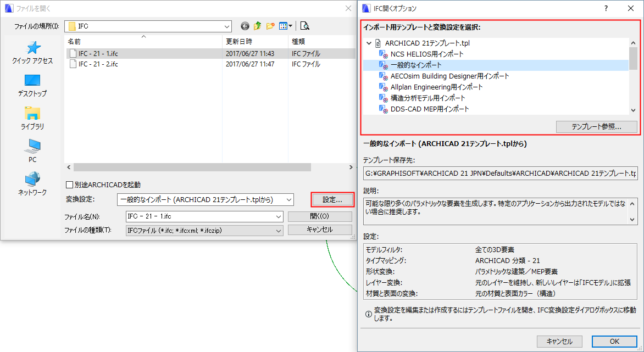Screen dimensions: 644x352
Task: Open the ファイルの種類 file type dropdown
Action: tap(279, 231)
